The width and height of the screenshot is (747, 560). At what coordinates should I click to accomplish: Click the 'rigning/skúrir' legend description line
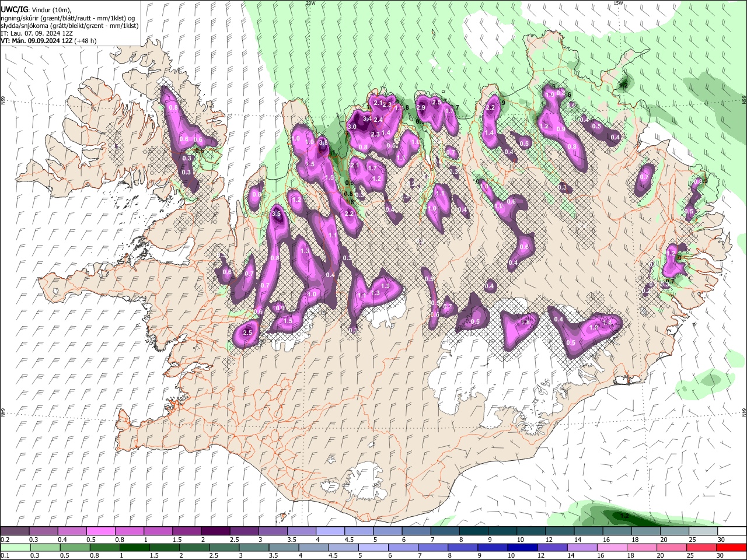[x=67, y=18]
